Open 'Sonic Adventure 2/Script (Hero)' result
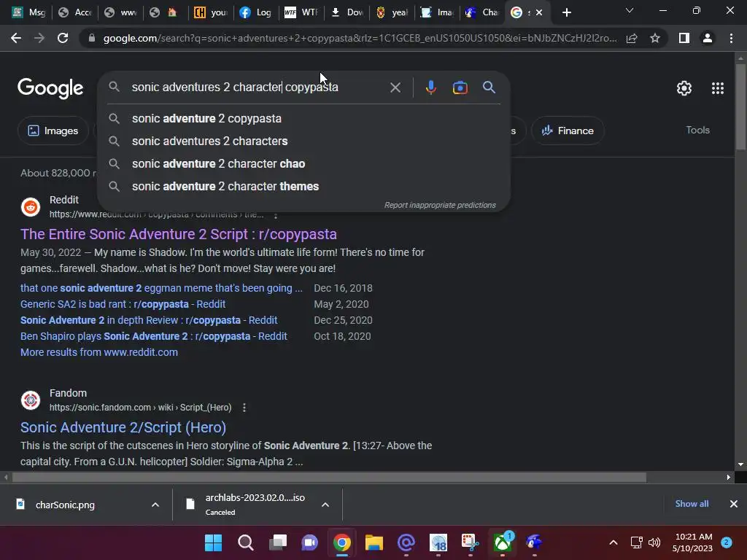This screenshot has width=747, height=560. coord(123,427)
